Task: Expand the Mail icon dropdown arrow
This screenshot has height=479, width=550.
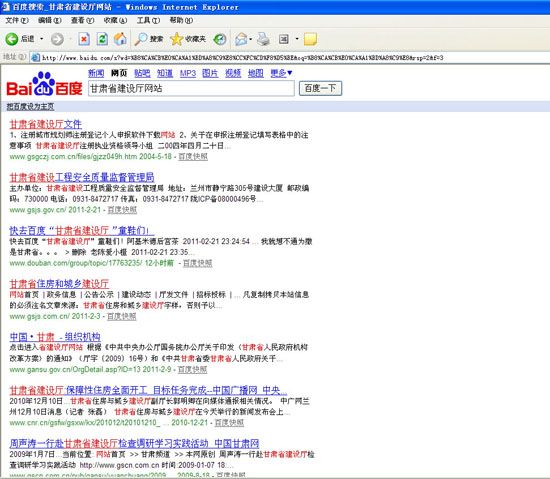Action: (251, 39)
